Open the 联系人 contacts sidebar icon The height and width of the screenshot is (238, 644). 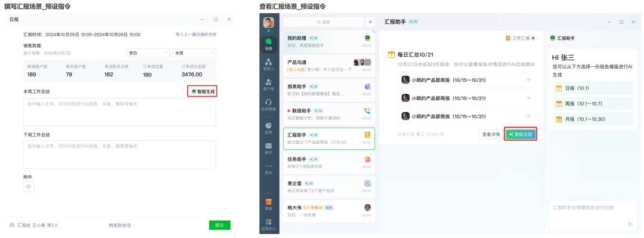pyautogui.click(x=268, y=64)
